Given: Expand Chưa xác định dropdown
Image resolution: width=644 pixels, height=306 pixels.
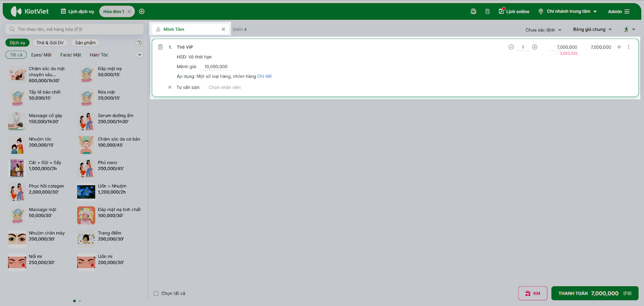Looking at the screenshot, I should point(543,30).
